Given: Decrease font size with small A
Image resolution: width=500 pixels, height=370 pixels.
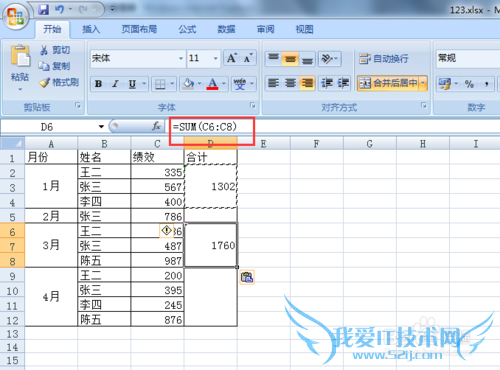Looking at the screenshot, I should (248, 58).
